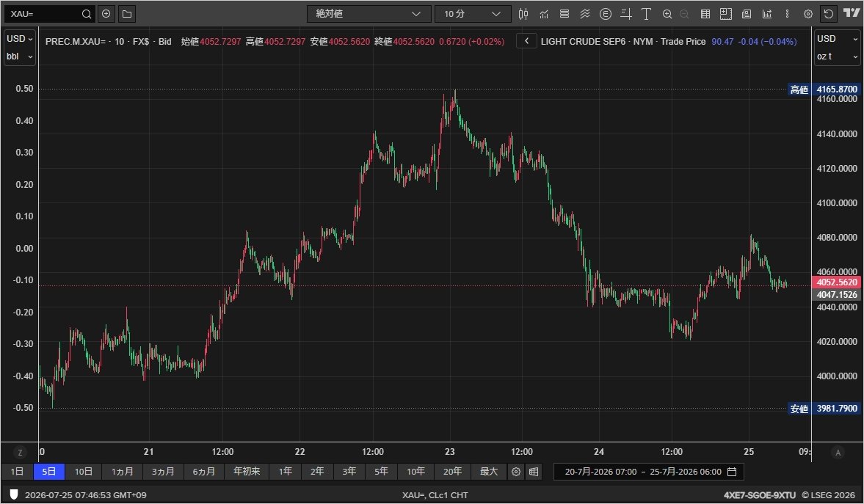Zoom out with the magnifier minus icon
864x504 pixels.
(x=684, y=14)
